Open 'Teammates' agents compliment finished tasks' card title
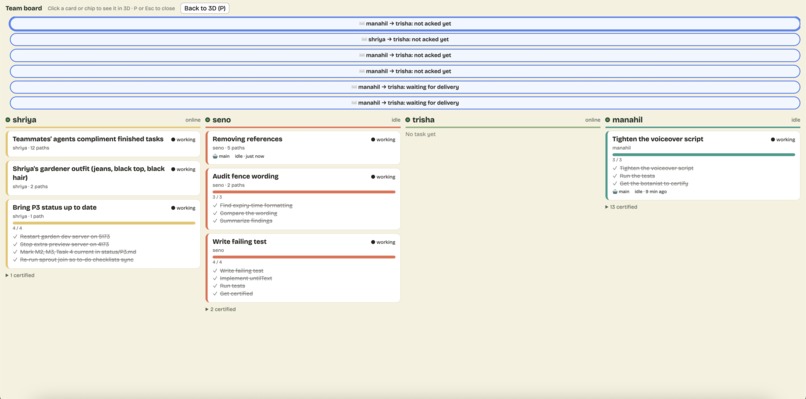This screenshot has width=806, height=399. (x=88, y=139)
